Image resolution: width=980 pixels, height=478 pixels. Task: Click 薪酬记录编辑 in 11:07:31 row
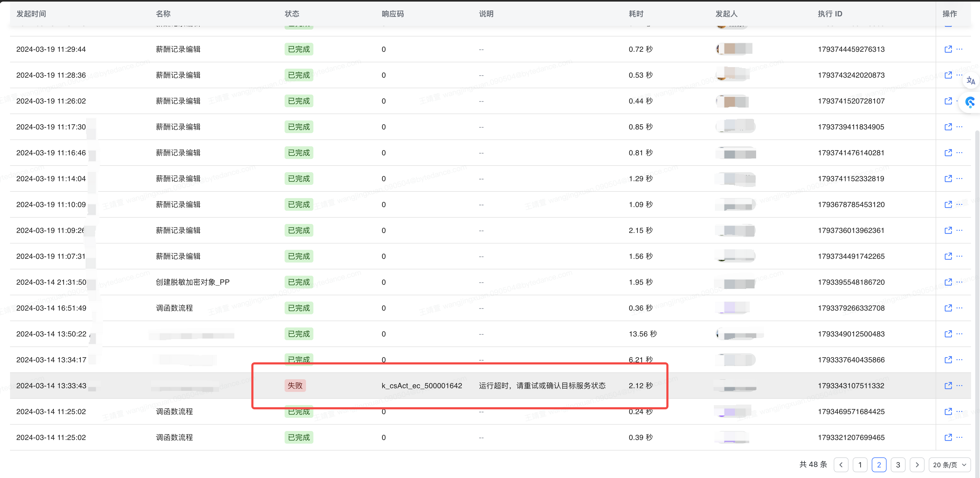178,256
